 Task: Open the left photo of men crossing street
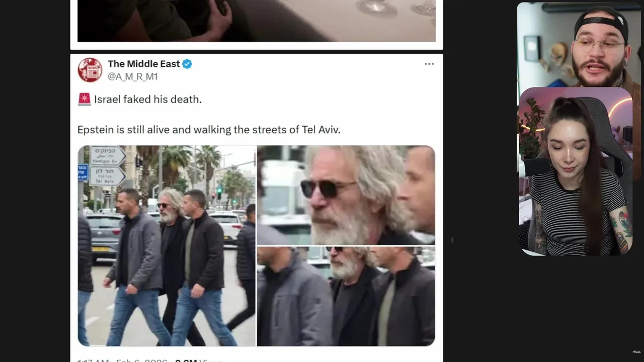[x=167, y=246]
